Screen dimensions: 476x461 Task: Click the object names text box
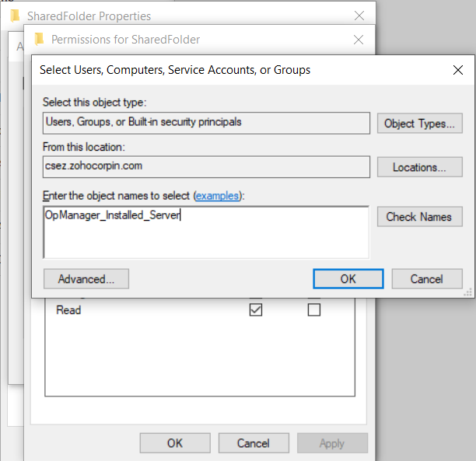pos(206,231)
